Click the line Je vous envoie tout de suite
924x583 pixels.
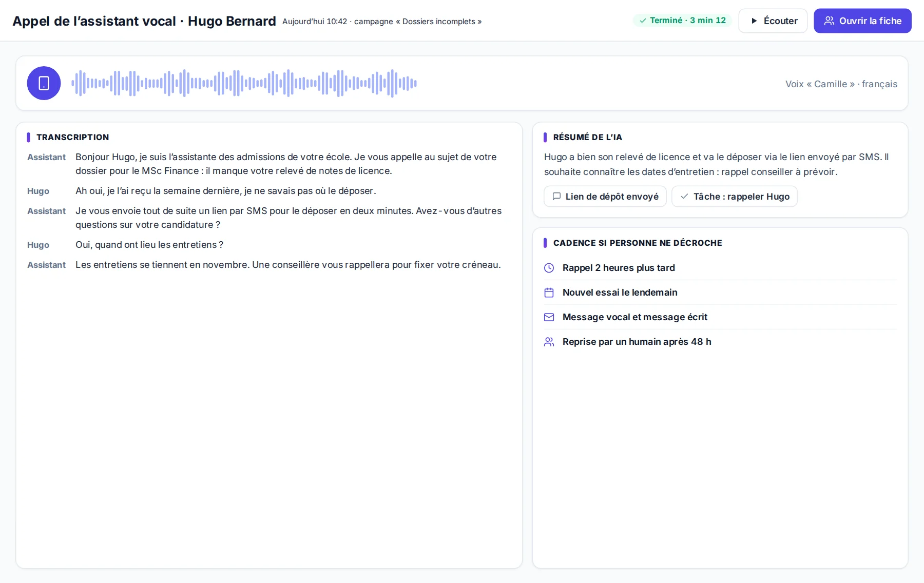point(288,218)
